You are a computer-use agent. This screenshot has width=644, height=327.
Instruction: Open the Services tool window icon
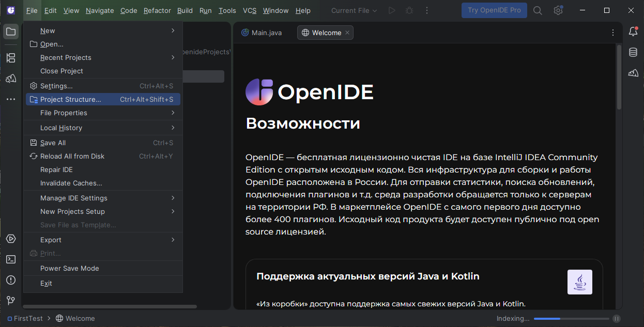pos(10,239)
